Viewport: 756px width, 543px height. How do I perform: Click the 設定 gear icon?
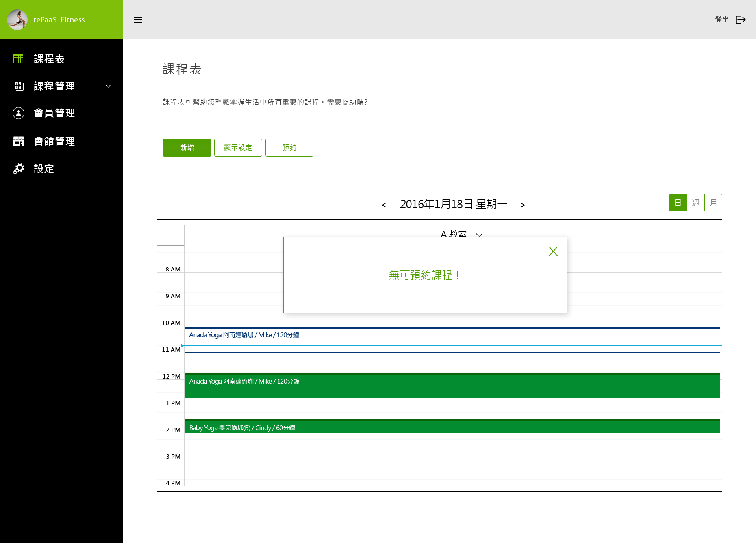[19, 168]
